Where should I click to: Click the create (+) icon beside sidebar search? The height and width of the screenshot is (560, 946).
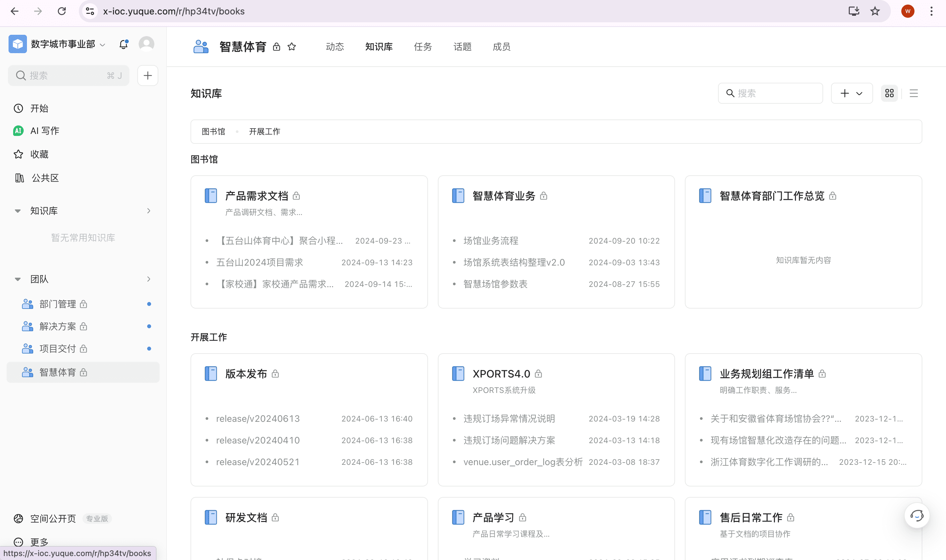pyautogui.click(x=147, y=75)
